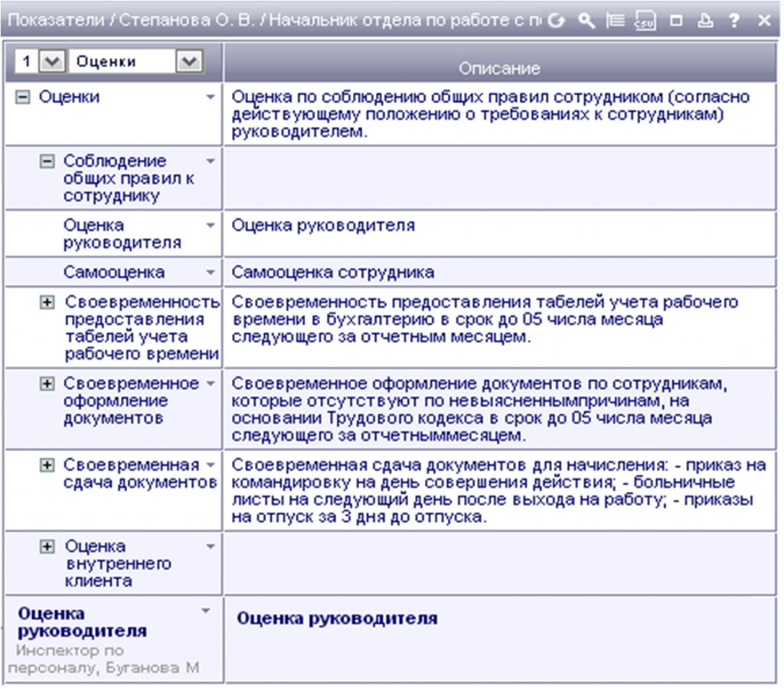Screen dimensions: 784x689
Task: Click the description about приказ на командировку
Action: coord(498,491)
